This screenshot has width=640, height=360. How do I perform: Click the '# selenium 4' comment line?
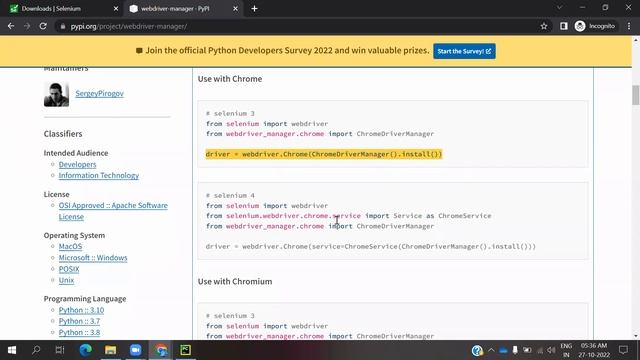(x=230, y=196)
